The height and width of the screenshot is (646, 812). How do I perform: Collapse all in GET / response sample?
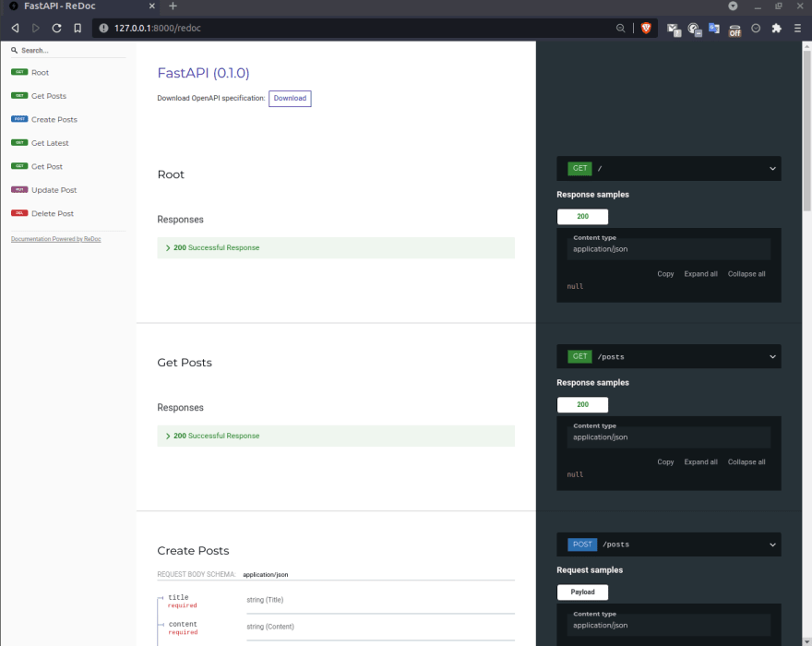pyautogui.click(x=746, y=274)
